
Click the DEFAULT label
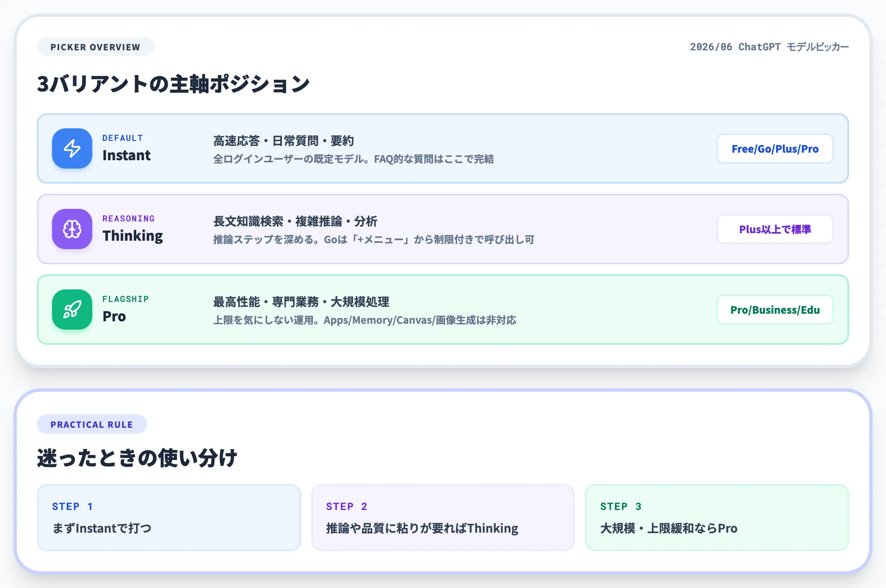point(123,138)
